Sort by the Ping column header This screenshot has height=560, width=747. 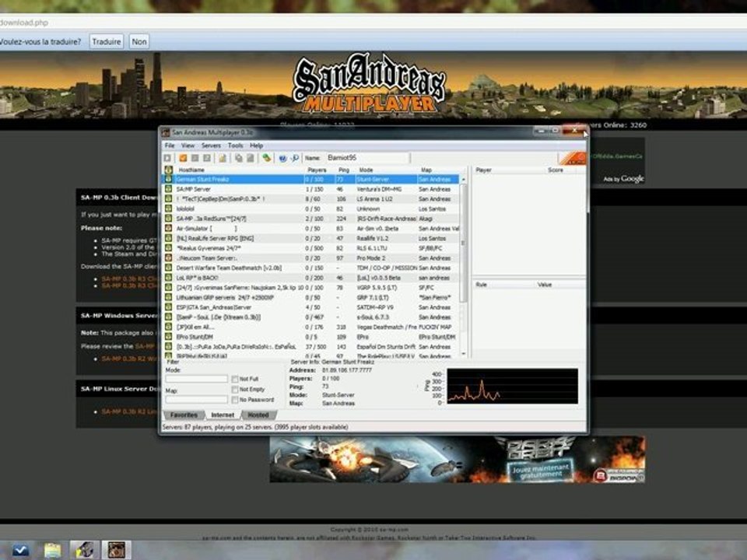pyautogui.click(x=344, y=170)
